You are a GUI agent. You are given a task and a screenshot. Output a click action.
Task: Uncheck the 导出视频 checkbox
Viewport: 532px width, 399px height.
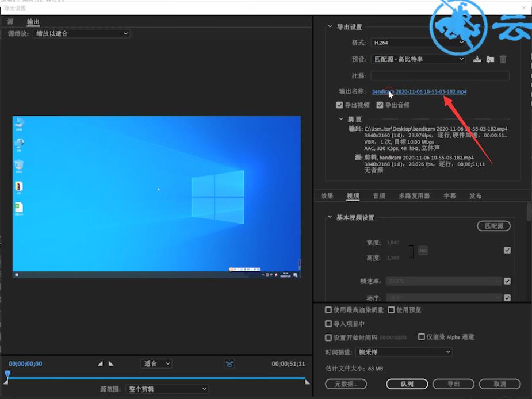[339, 105]
